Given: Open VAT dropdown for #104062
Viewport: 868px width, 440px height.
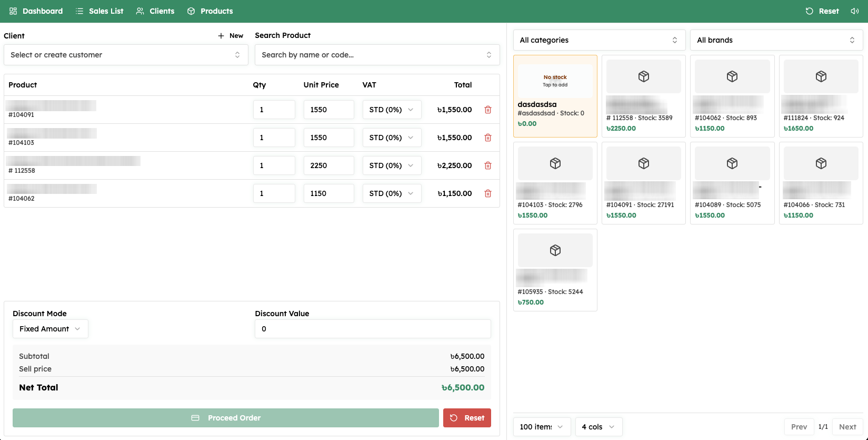Looking at the screenshot, I should pos(392,193).
